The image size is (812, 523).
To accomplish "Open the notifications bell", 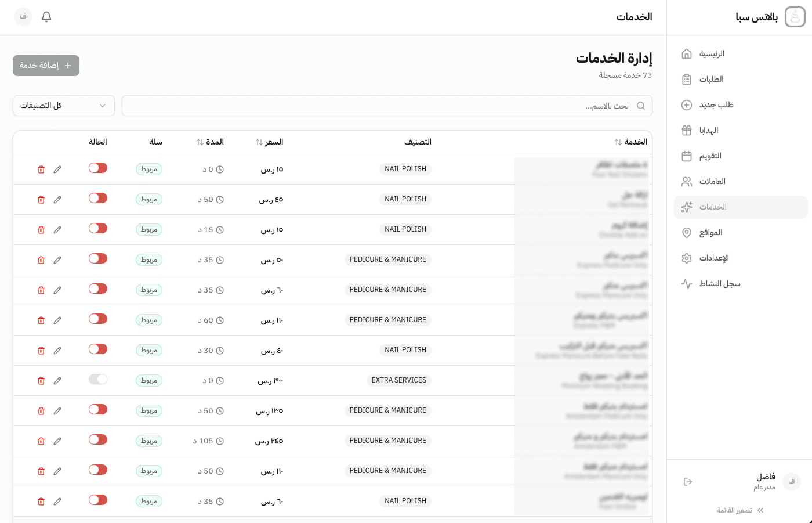I will [x=46, y=17].
